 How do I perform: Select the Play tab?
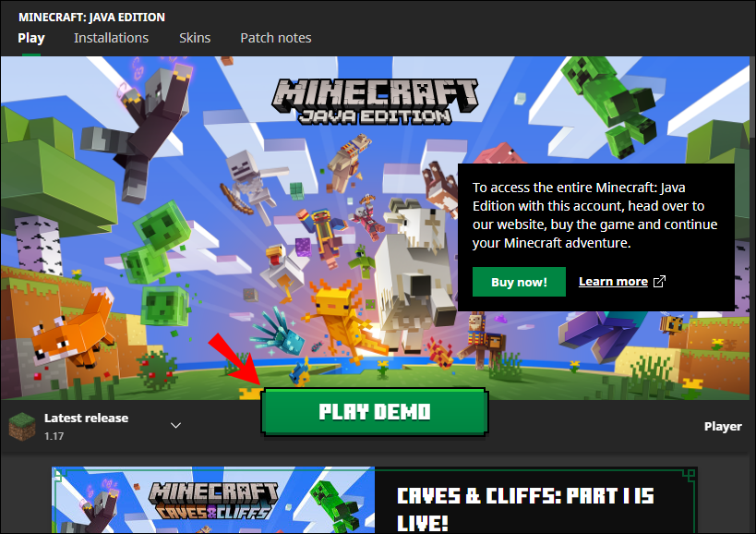[30, 38]
